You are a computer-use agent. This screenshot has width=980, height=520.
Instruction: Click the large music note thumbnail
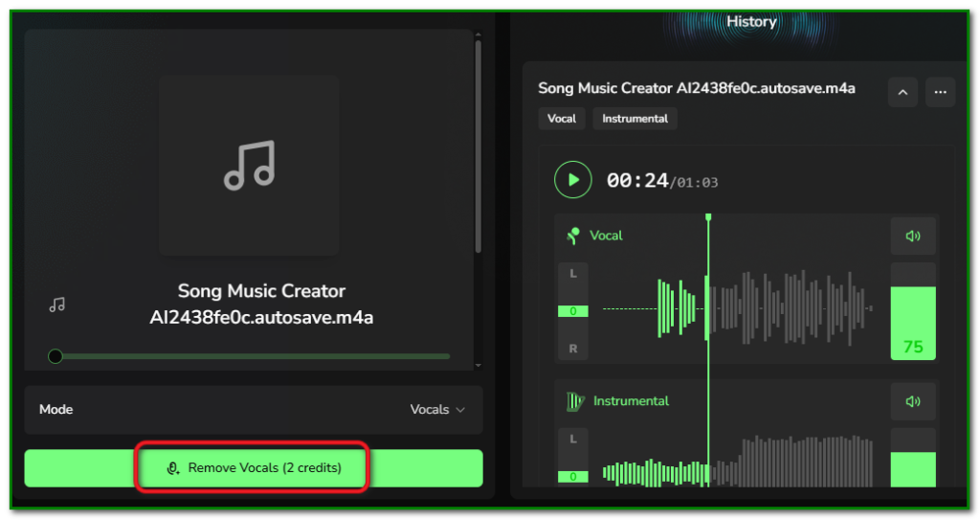click(x=249, y=166)
